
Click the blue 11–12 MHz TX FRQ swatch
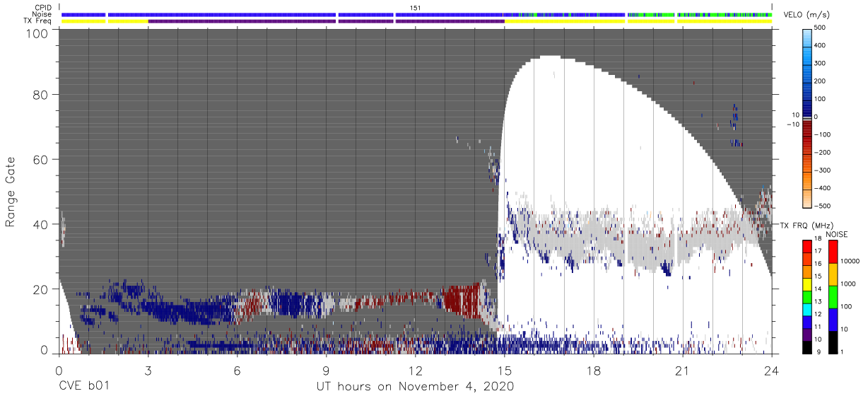click(807, 322)
